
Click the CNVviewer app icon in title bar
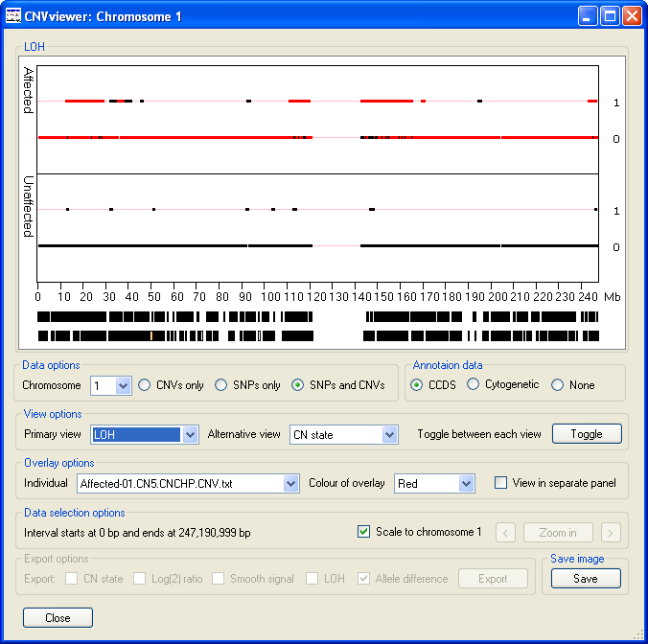[13, 16]
